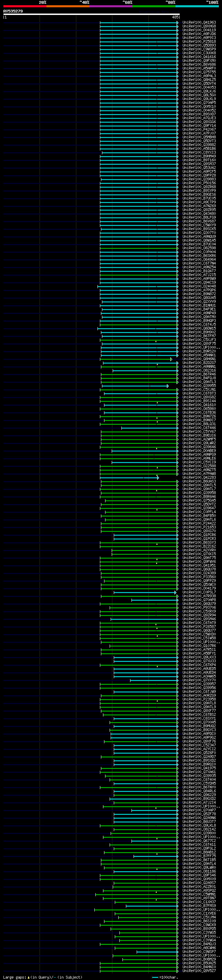Select the UniRef100_Q39647 label
The width and height of the screenshot is (222, 980).
199,508
